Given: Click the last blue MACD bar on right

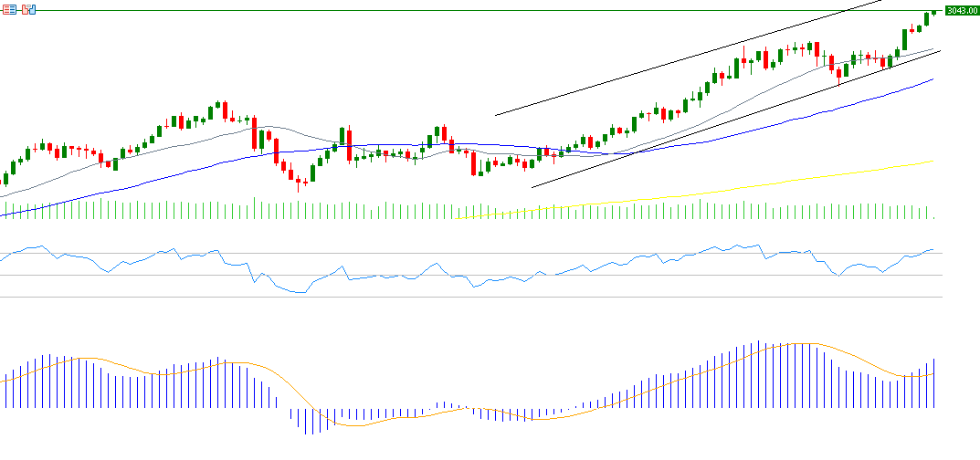Looking at the screenshot, I should pyautogui.click(x=934, y=383).
